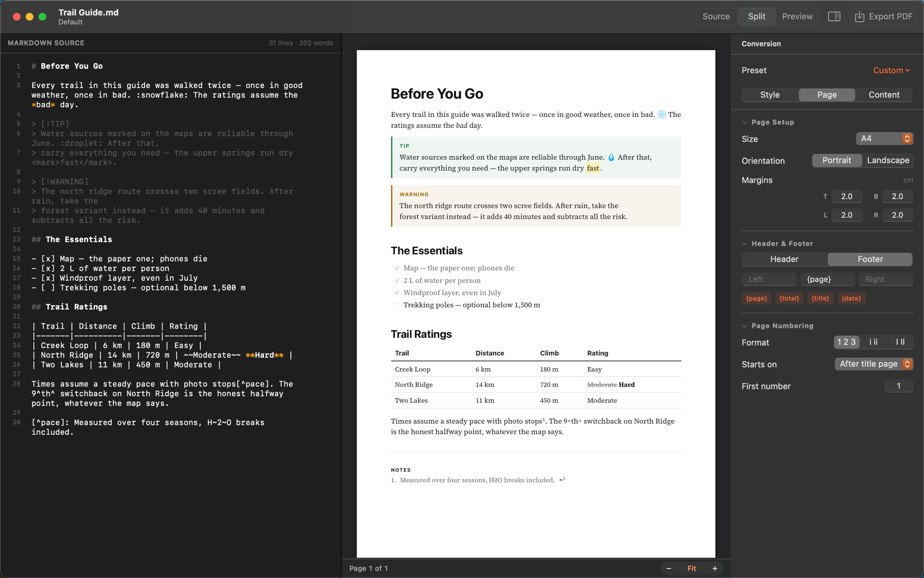Zoom in the preview with plus

[714, 568]
